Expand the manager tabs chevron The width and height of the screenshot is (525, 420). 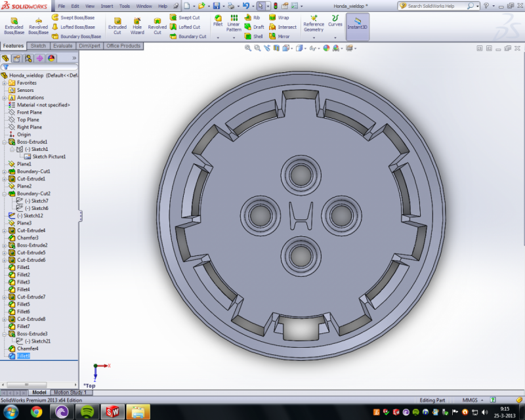click(x=74, y=58)
